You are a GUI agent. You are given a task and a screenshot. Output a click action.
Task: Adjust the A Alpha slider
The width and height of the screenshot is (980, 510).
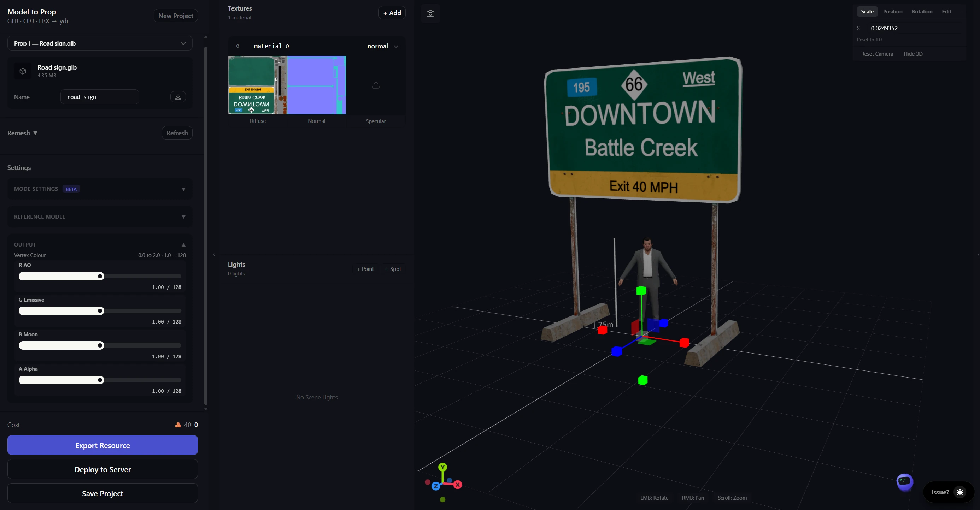pos(100,380)
